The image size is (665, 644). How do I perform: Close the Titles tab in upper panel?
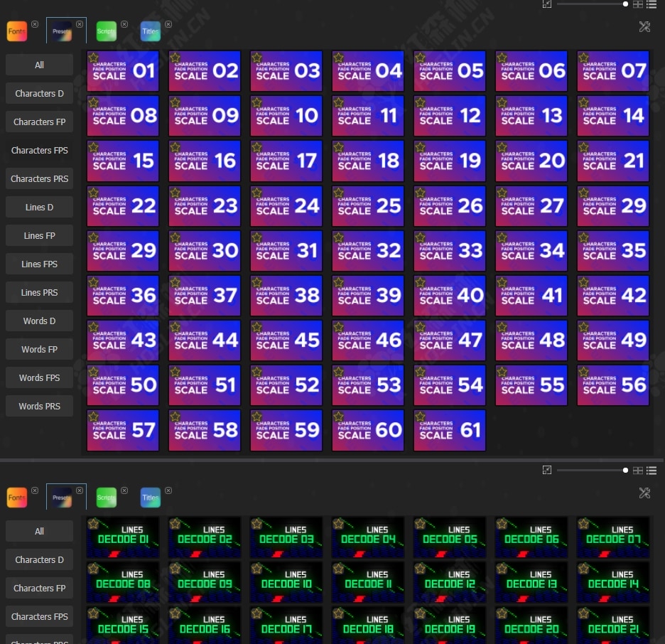click(168, 24)
